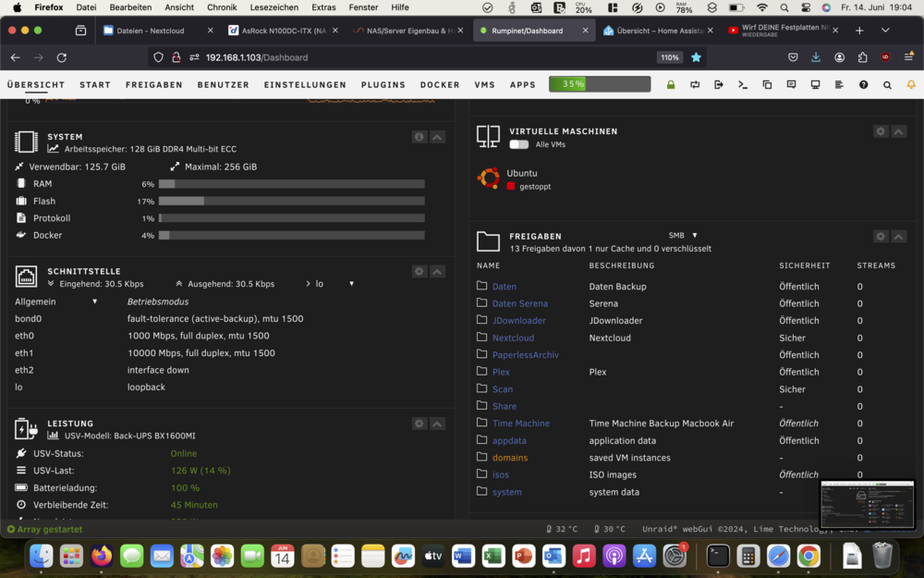Open the DOCKER menu tab
Viewport: 924px width, 578px height.
click(x=440, y=85)
